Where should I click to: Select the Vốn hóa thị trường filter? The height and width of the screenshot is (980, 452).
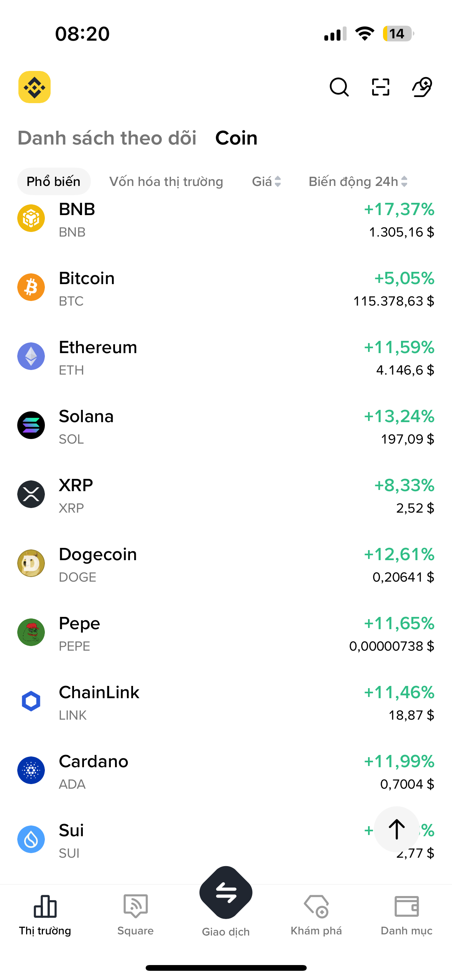(x=166, y=181)
